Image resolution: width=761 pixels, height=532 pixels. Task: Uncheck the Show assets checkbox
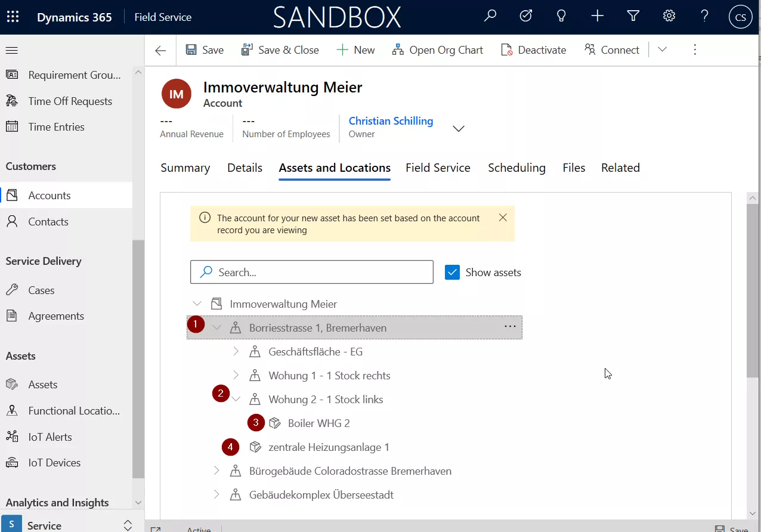[453, 273]
